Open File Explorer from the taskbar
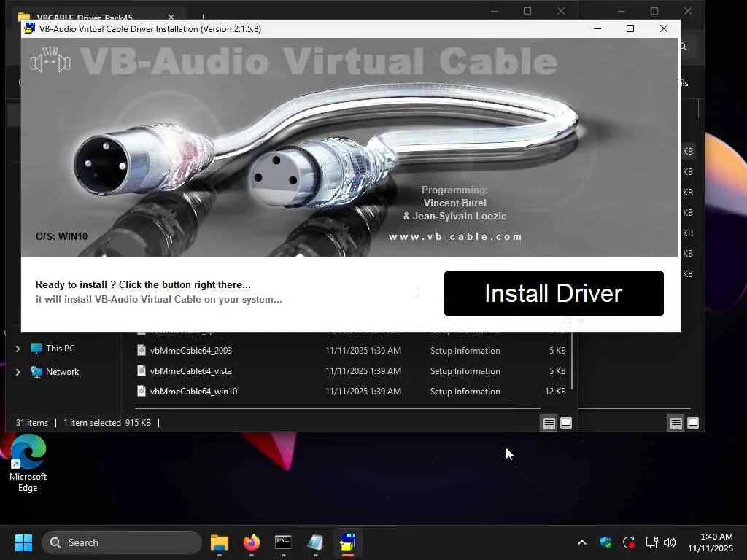Viewport: 747px width, 560px height. click(220, 542)
